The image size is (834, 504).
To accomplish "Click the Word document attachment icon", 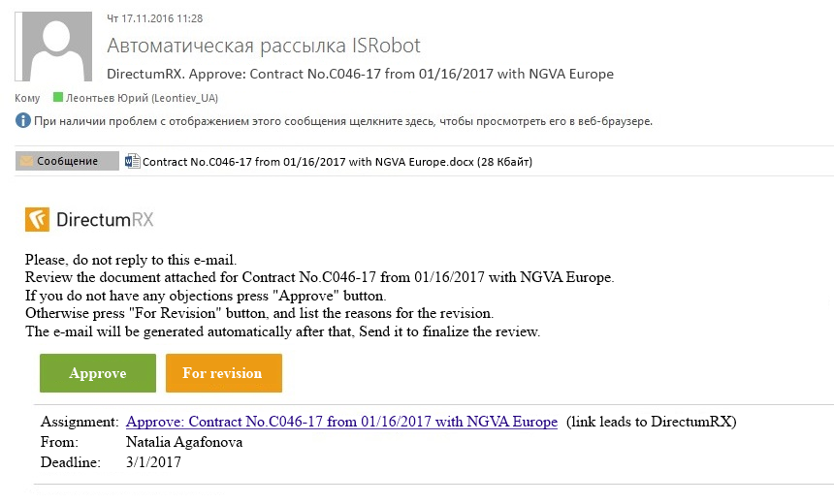I will click(133, 161).
